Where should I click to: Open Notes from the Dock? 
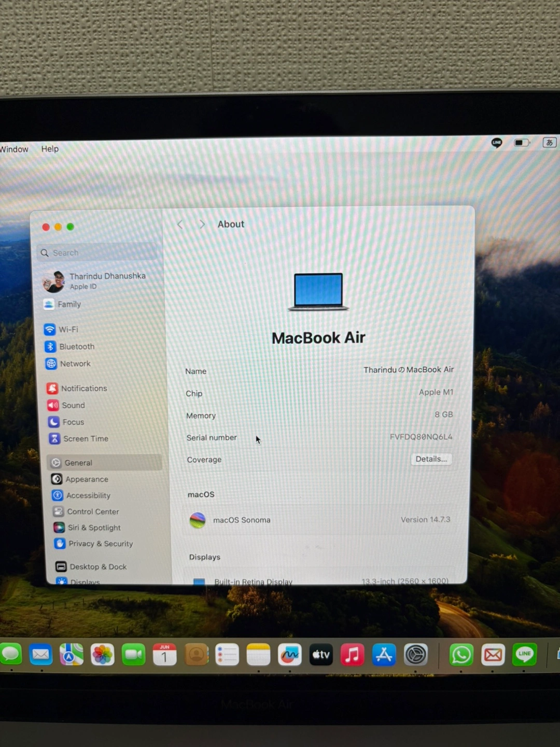click(x=259, y=655)
